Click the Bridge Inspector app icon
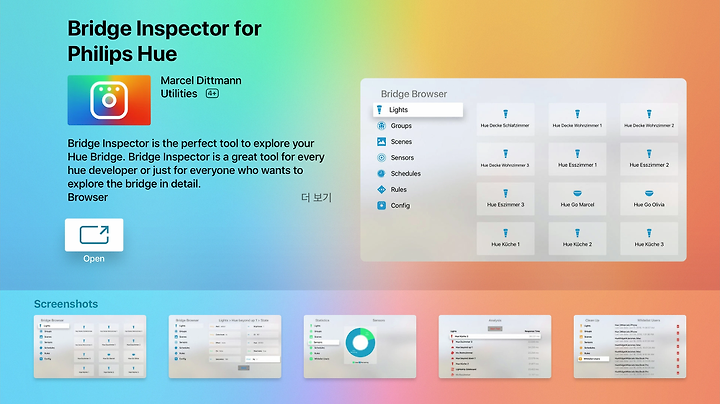The image size is (720, 404). coord(109,100)
